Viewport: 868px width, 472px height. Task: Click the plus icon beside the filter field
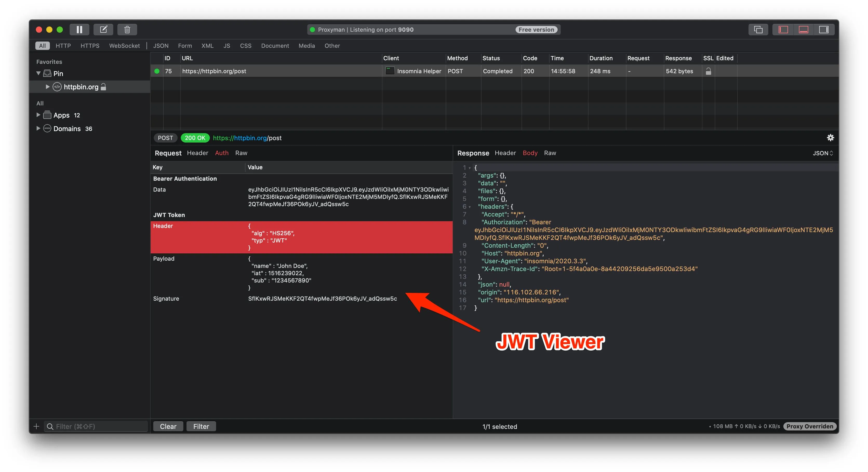(36, 426)
